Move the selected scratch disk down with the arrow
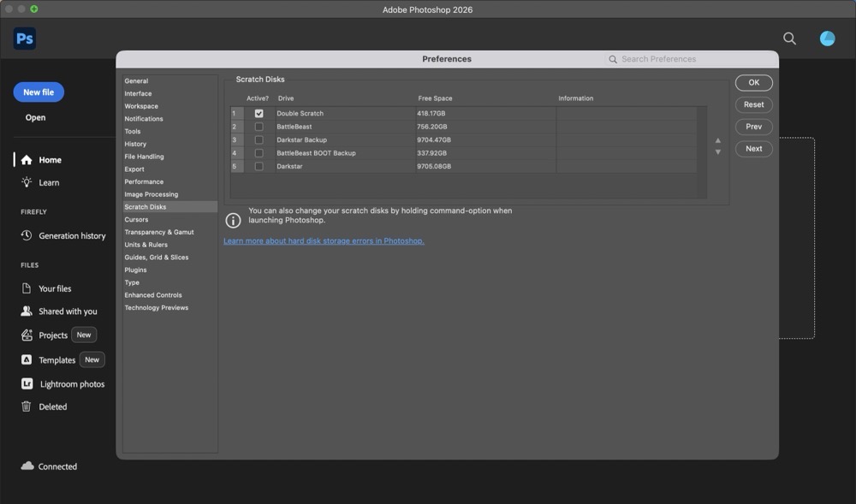 718,152
